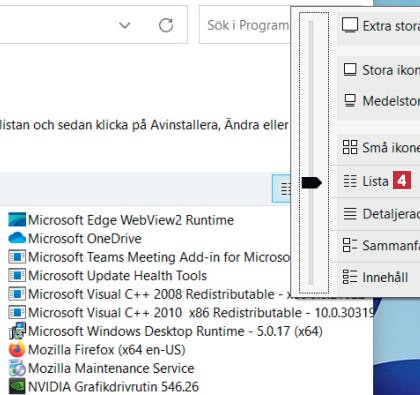Click the black view-size slider handle
420x395 pixels.
(x=311, y=183)
